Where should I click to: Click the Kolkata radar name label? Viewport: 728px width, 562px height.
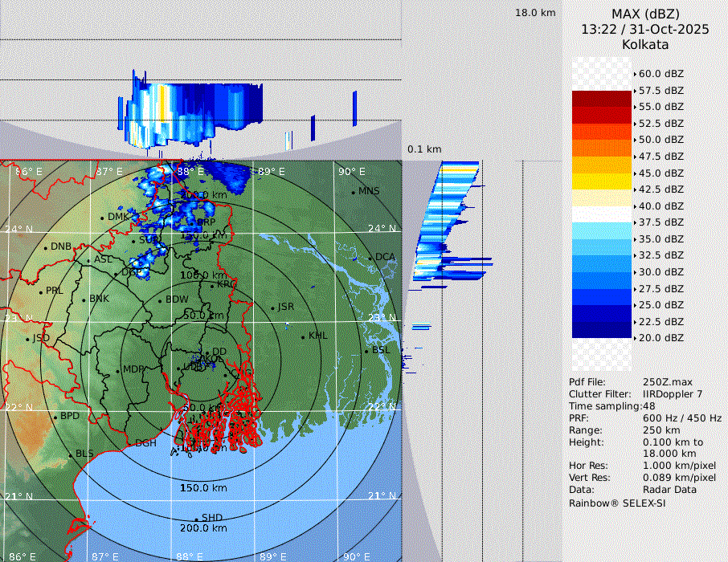(645, 44)
